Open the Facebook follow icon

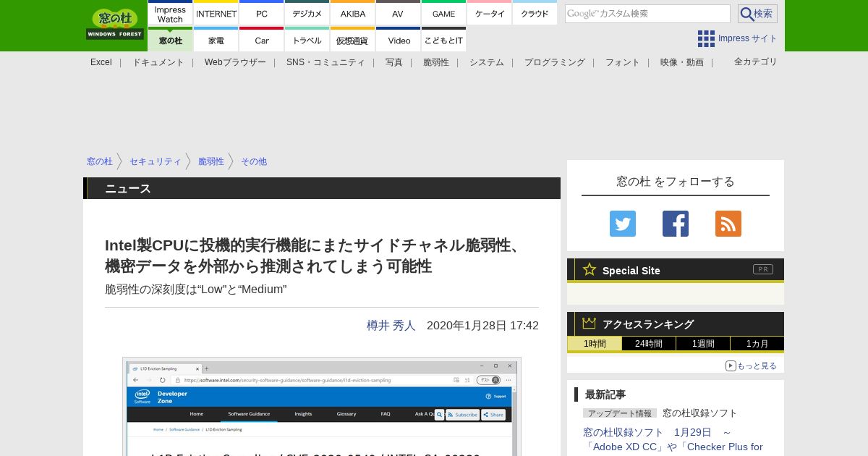676,224
